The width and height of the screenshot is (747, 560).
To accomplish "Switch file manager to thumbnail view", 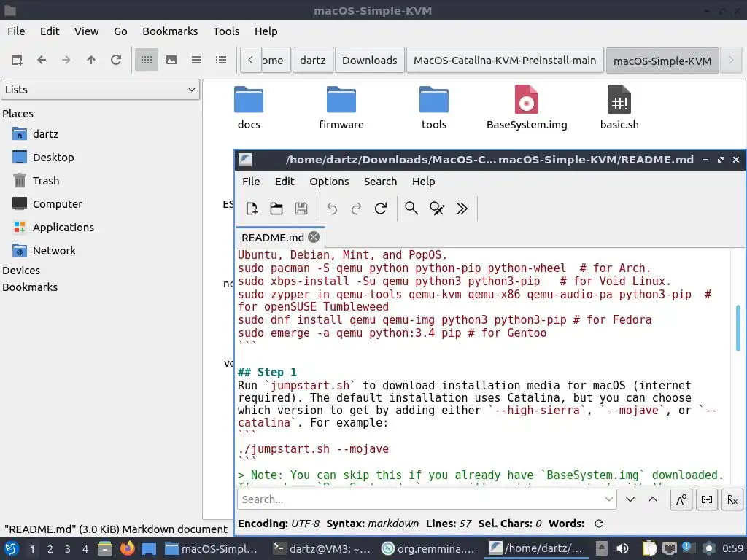I will coord(171,60).
